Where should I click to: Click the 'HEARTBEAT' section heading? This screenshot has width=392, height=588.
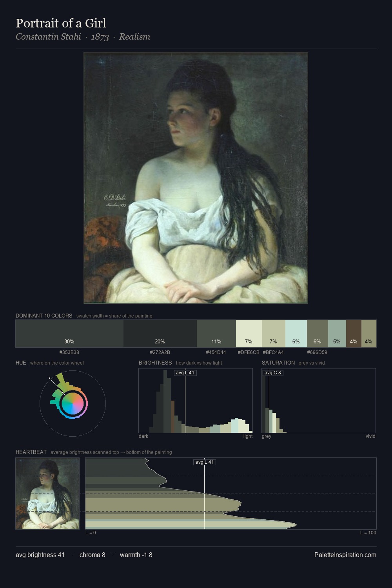(x=31, y=452)
